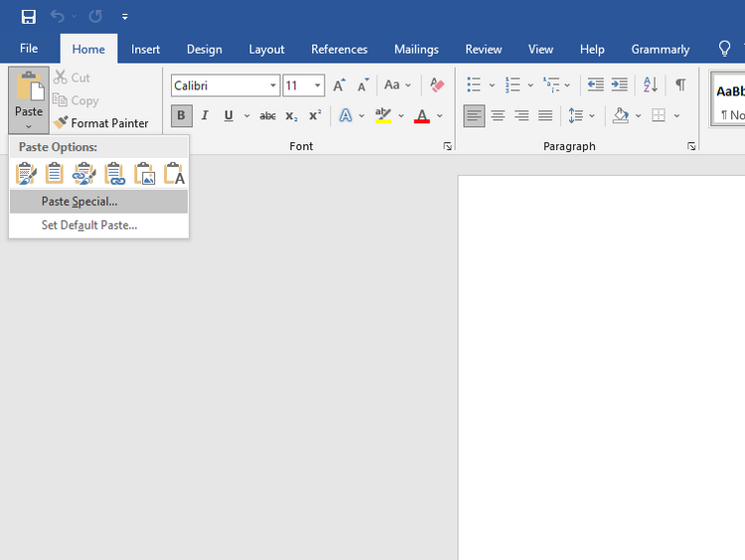
Task: Toggle Bold formatting
Action: click(182, 115)
